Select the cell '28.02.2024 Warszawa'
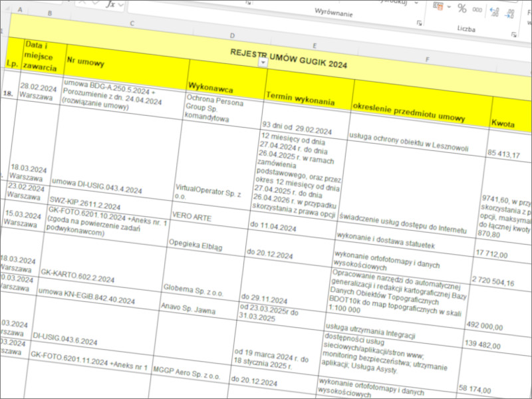 [x=39, y=91]
